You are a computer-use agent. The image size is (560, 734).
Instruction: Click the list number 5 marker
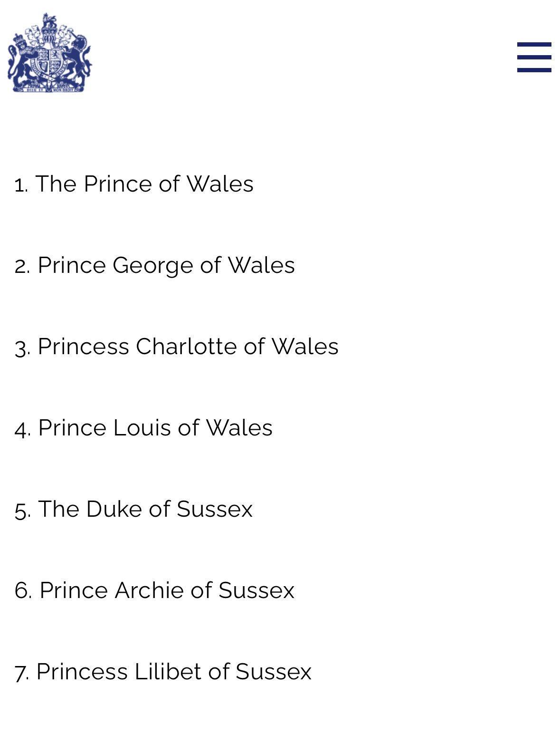(22, 510)
